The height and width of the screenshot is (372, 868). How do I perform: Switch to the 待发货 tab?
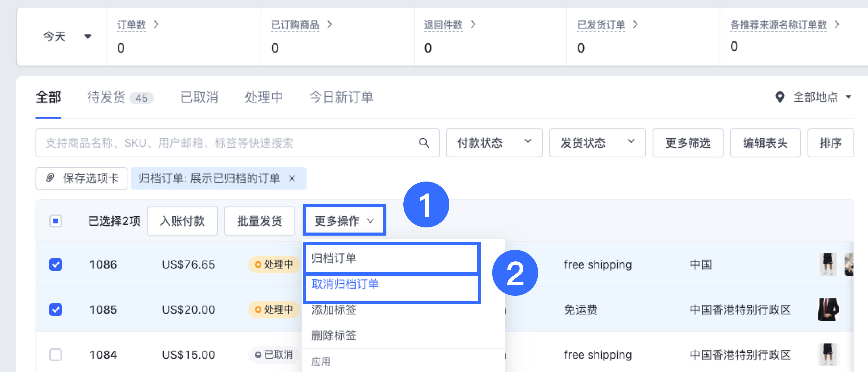(x=120, y=97)
